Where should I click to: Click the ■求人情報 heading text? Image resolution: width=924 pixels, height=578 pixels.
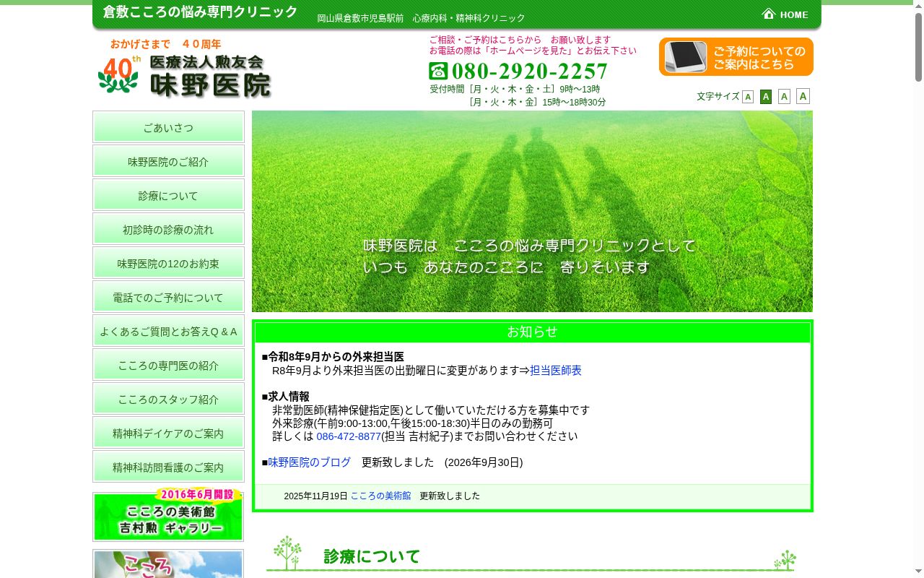click(x=286, y=397)
